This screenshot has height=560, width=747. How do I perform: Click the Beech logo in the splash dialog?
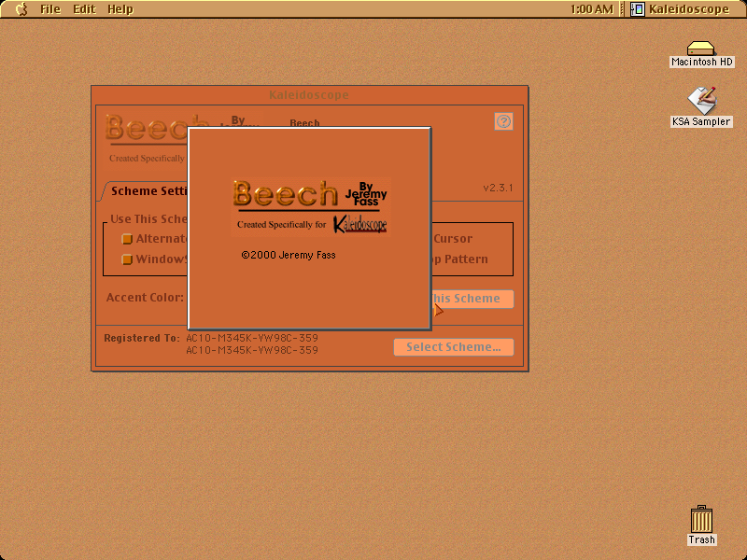tap(285, 193)
